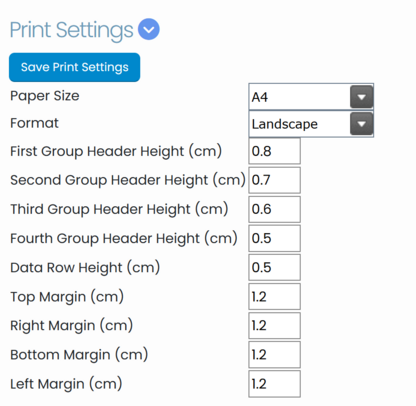416x406 pixels.
Task: Click into the Right Margin field
Action: tap(274, 326)
